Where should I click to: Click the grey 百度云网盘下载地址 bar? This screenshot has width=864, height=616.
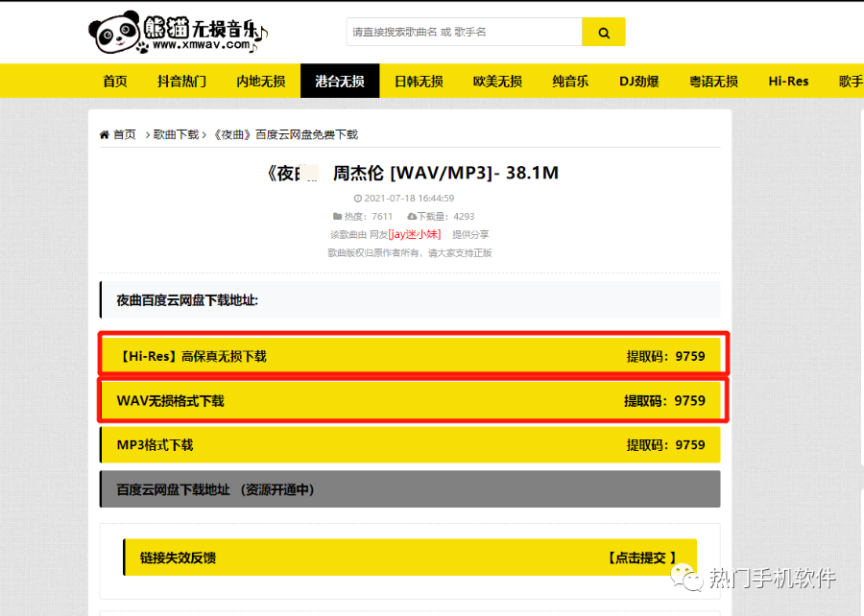click(411, 489)
